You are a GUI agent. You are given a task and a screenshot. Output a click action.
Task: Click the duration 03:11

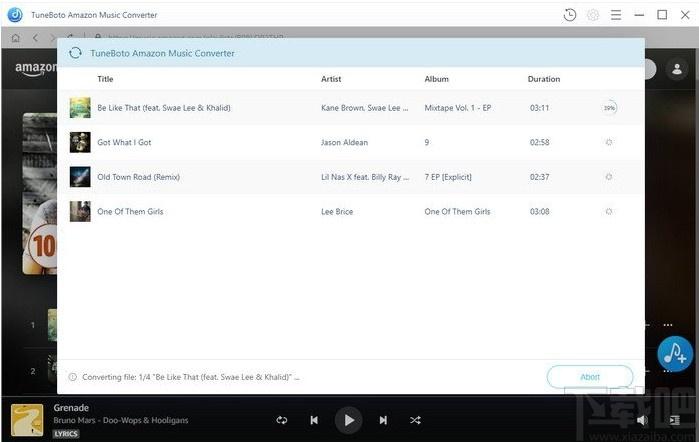[x=539, y=108]
